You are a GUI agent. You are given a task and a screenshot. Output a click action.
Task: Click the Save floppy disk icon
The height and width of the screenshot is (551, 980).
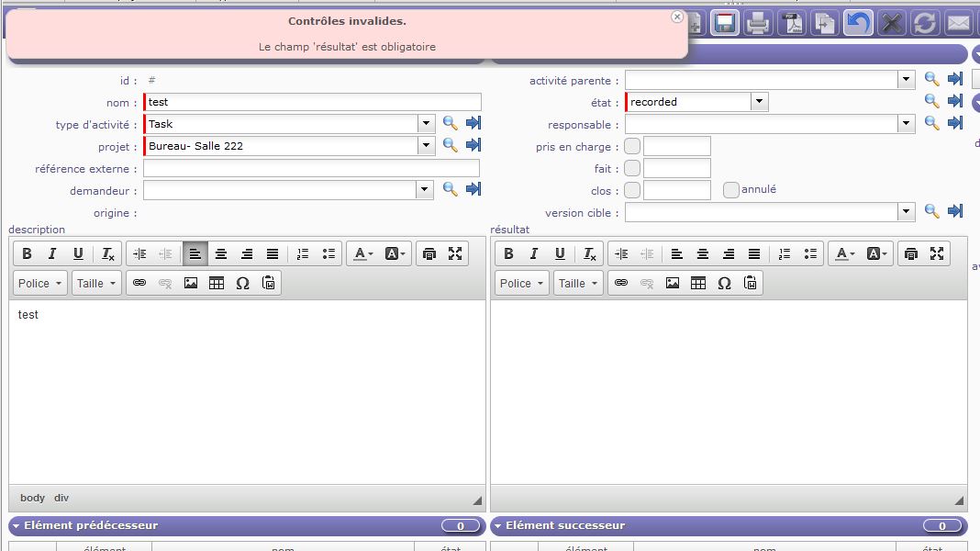(725, 23)
